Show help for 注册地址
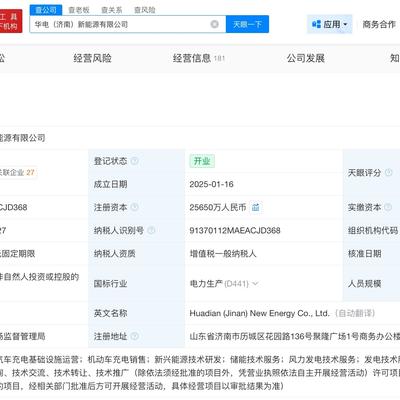The width and height of the screenshot is (400, 400). click(134, 336)
